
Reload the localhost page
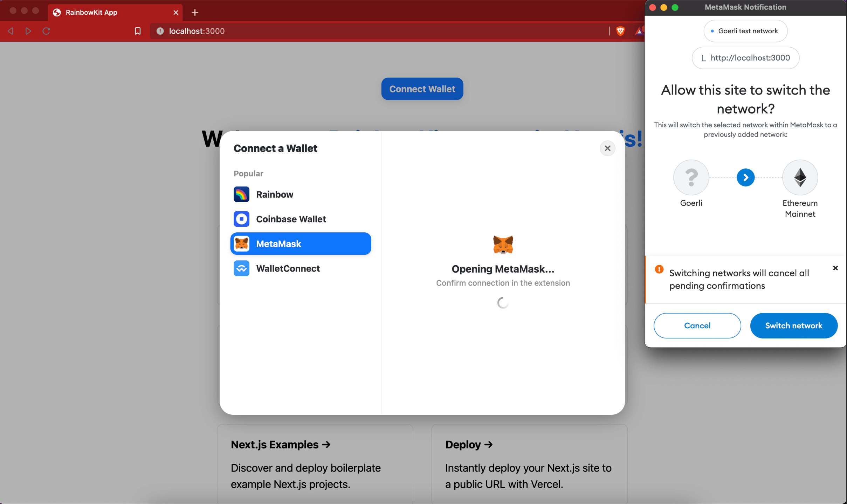point(46,31)
